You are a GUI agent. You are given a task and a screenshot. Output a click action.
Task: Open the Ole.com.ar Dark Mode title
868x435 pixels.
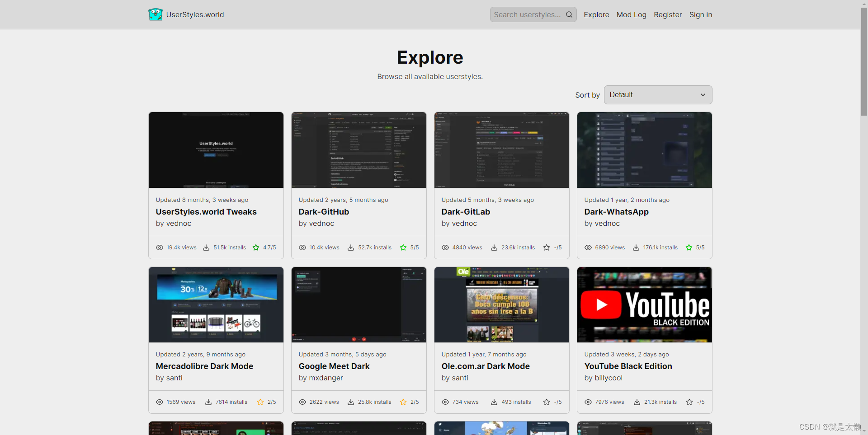[486, 366]
